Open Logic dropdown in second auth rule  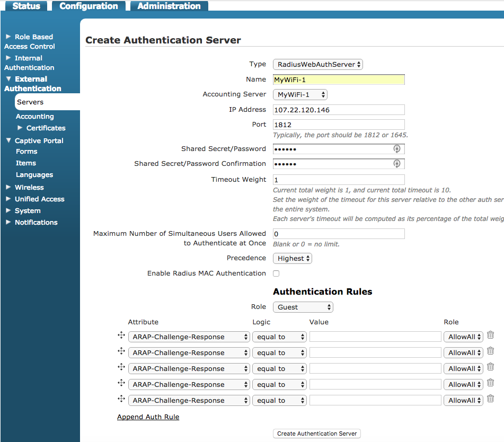279,353
